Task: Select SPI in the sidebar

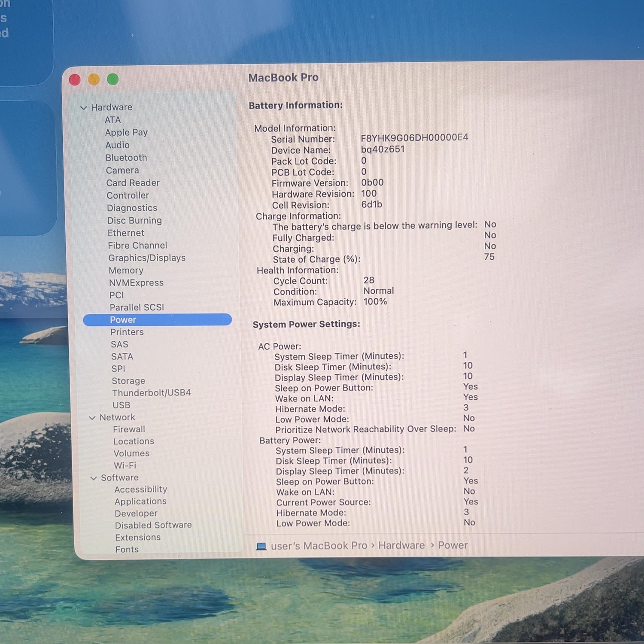Action: tap(118, 369)
